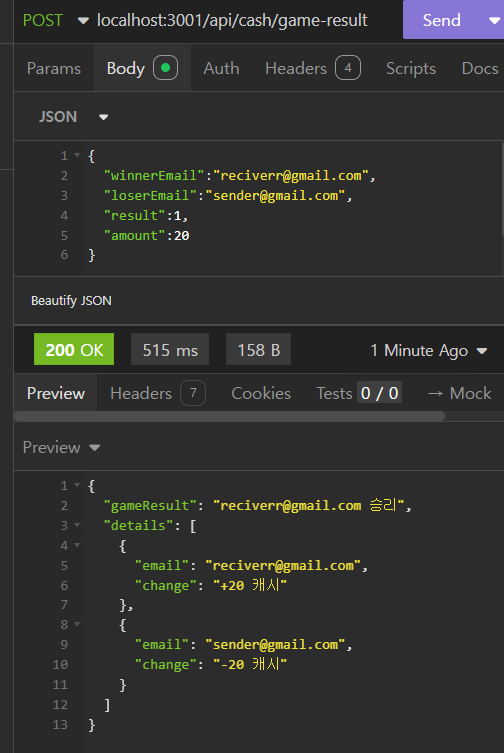Click the "gameResult" key in response
Screen dimensions: 504x753
[x=150, y=506]
